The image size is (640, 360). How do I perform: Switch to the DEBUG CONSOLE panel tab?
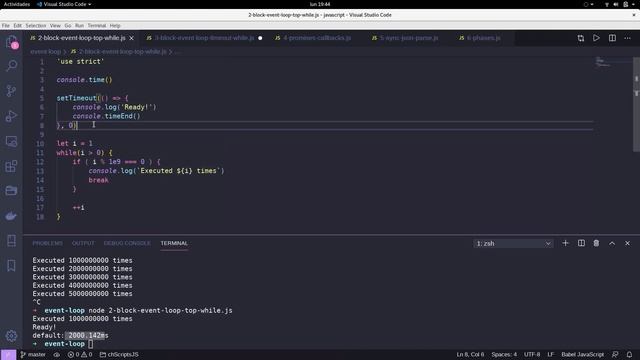point(127,243)
